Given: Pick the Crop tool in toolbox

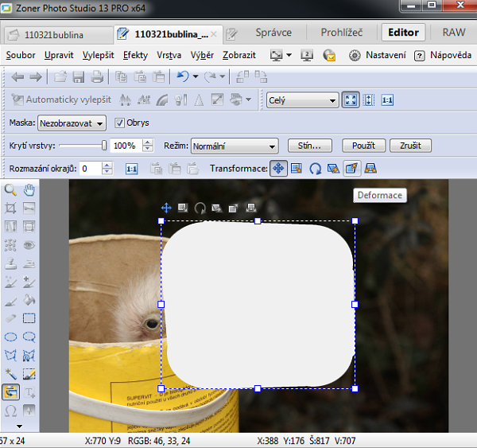Looking at the screenshot, I should click(11, 208).
